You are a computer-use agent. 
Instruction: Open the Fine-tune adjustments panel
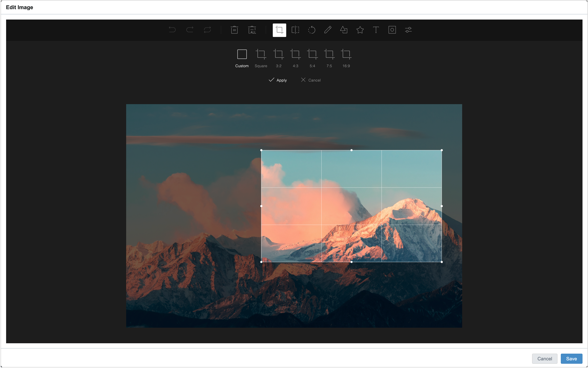pyautogui.click(x=408, y=30)
